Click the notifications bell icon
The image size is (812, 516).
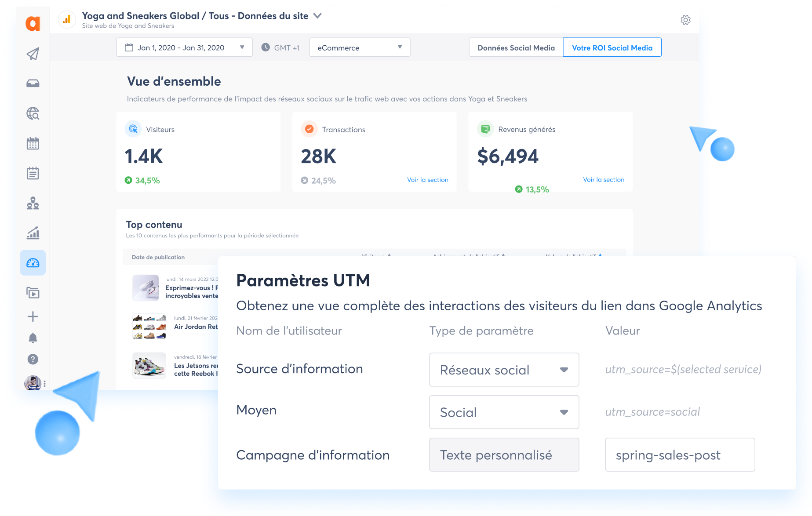33,338
